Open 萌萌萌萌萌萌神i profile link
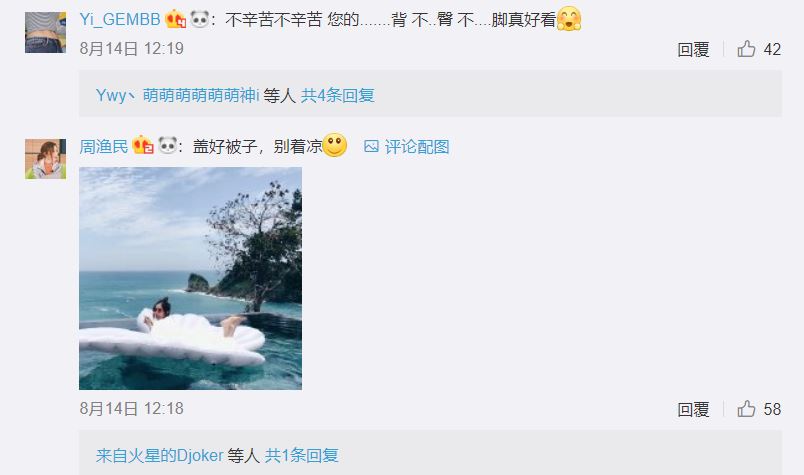 201,95
